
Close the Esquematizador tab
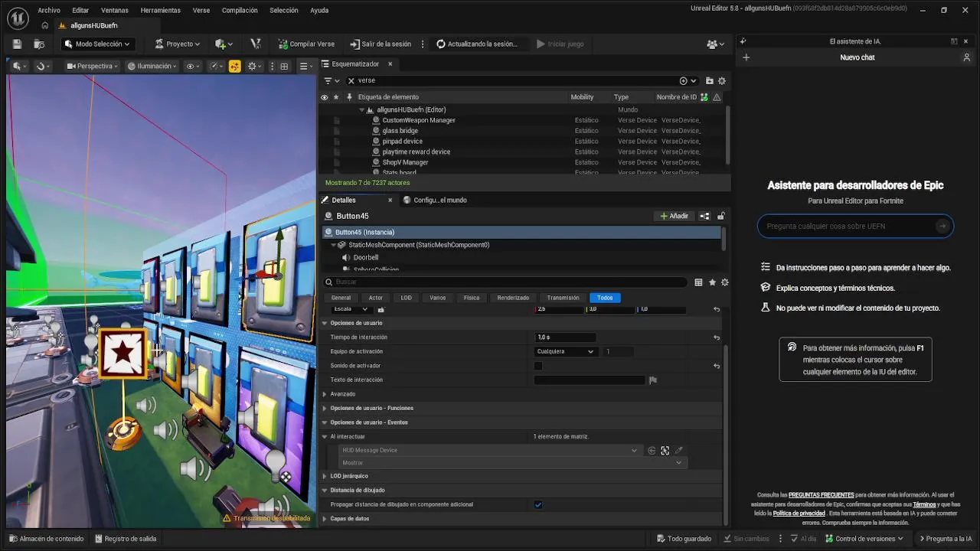coord(390,64)
